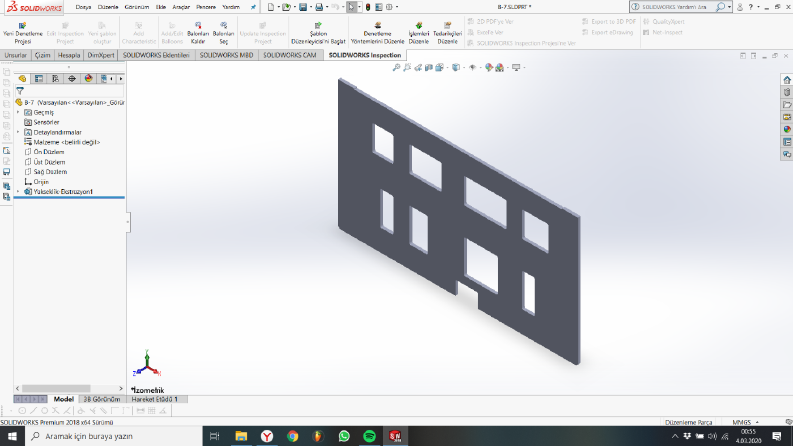
Task: Expand Yükseklik-Ekstrüzyon1 feature node
Action: coord(19,192)
